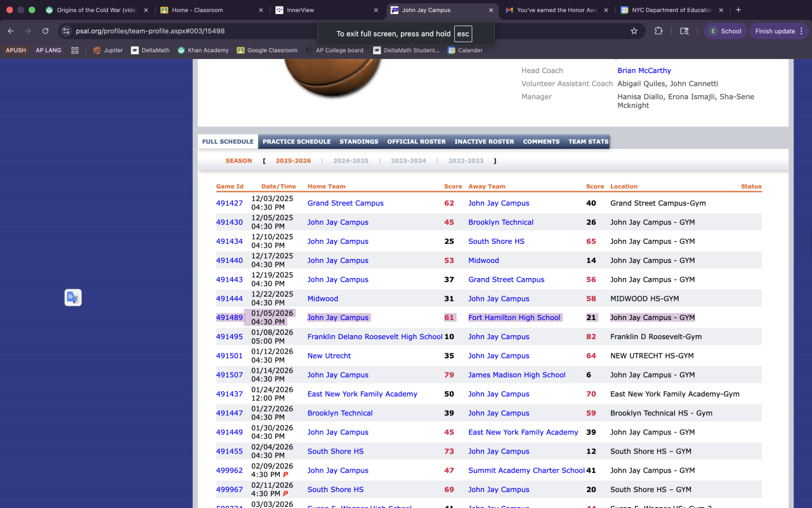Open the Khan Academy bookmark
The width and height of the screenshot is (812, 508).
pos(203,50)
